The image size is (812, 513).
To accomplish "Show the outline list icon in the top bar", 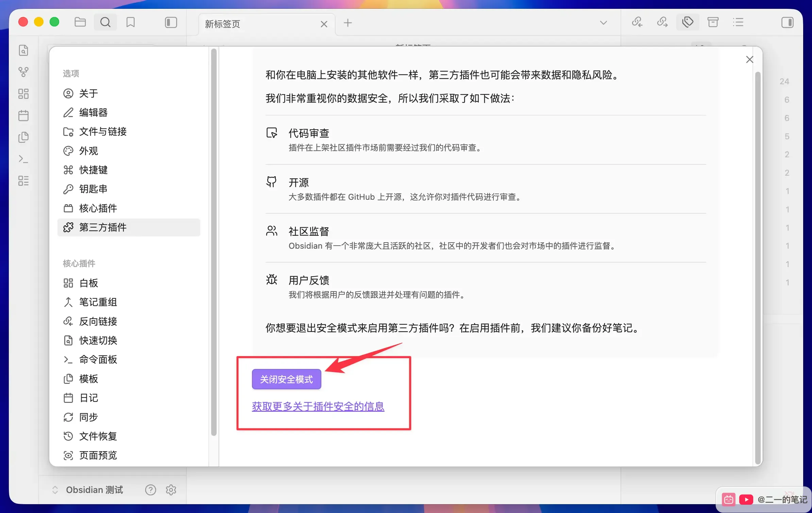I will click(x=738, y=22).
